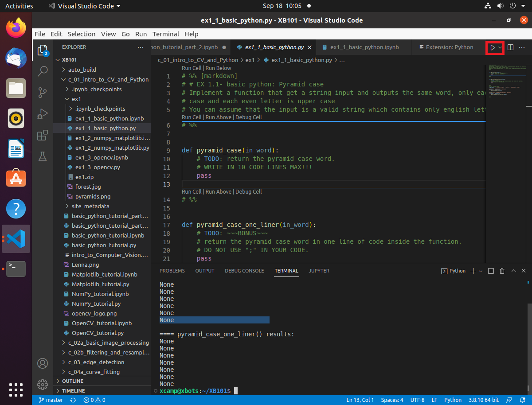Maximize the terminal panel size
Image resolution: width=532 pixels, height=405 pixels.
(x=514, y=271)
